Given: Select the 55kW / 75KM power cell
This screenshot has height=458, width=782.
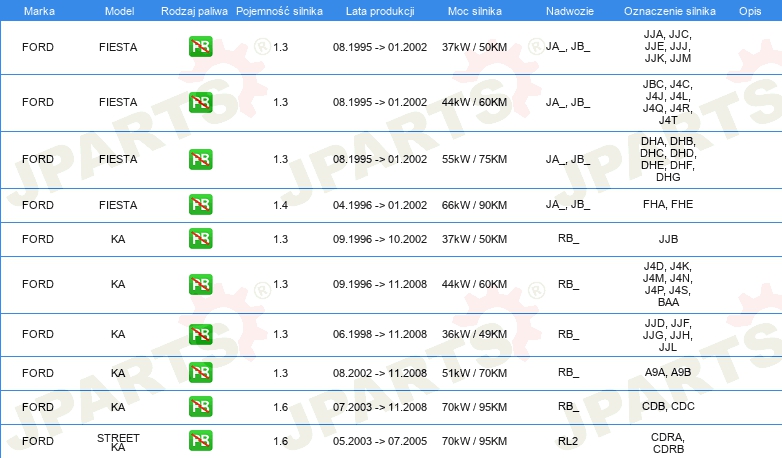Looking at the screenshot, I should [x=474, y=160].
